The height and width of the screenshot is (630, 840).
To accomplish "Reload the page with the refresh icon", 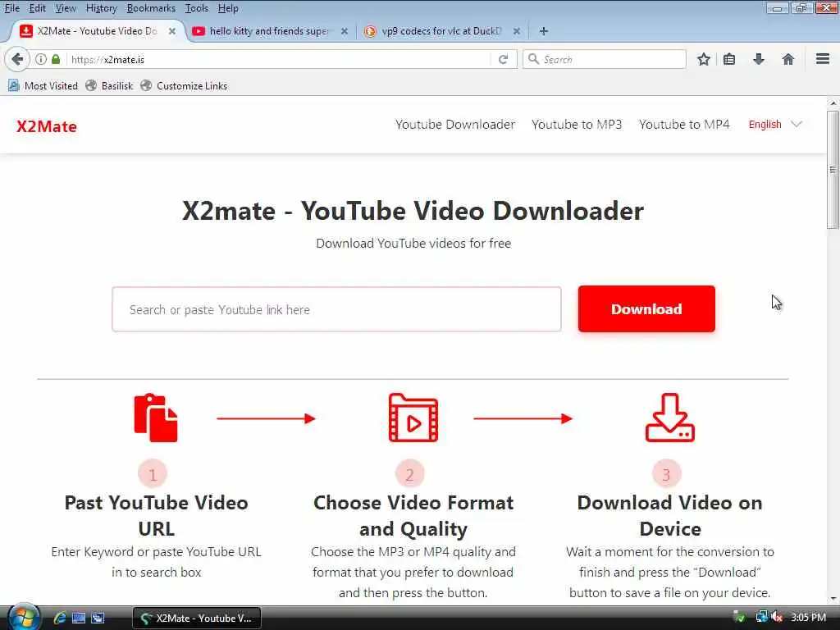I will (503, 59).
